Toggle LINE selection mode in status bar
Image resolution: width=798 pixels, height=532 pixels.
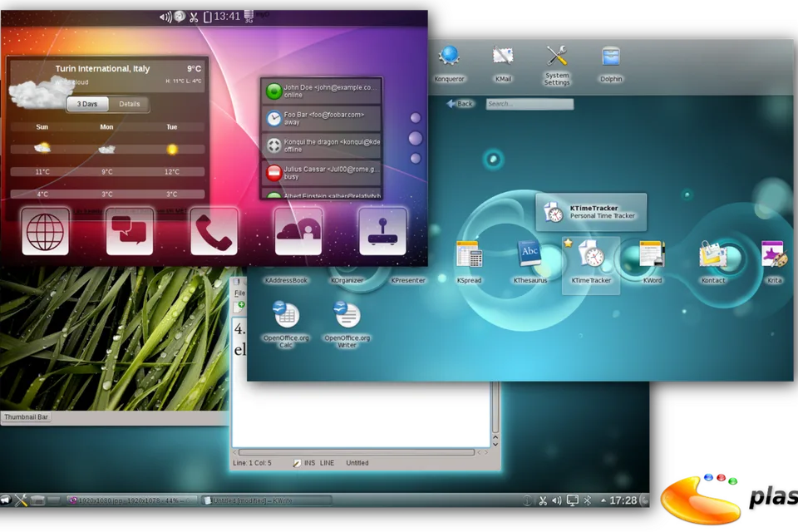[328, 463]
